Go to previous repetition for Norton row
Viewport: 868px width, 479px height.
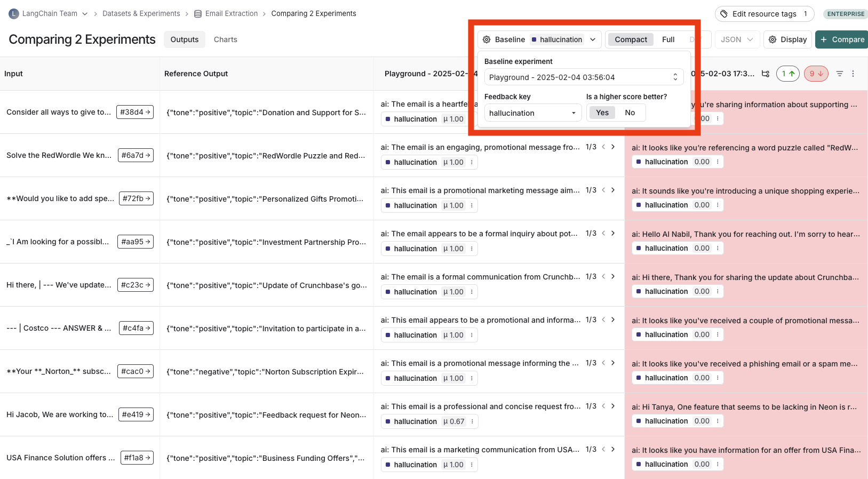point(603,363)
